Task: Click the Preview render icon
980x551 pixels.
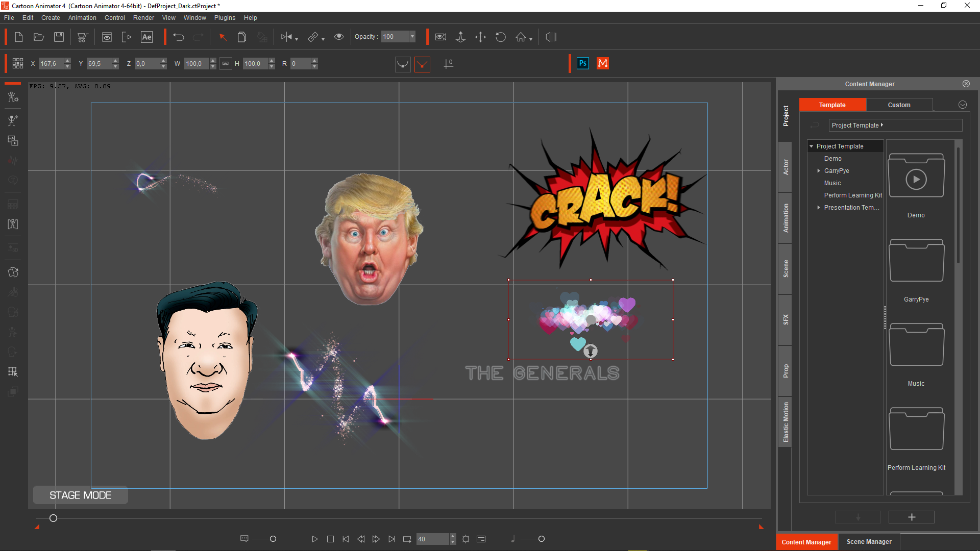Action: pos(107,37)
